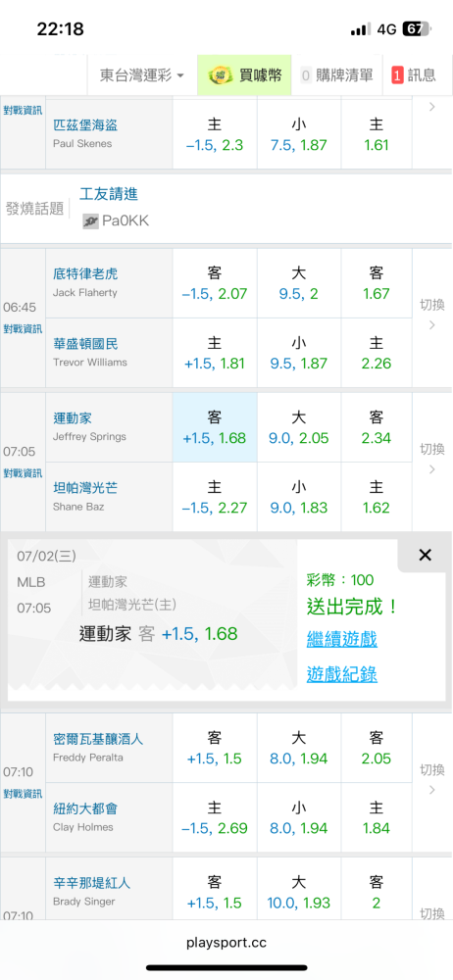Screen dimensions: 453x980
Task: Select 華盛頓國民 主 +1.5, 1.81 spread
Action: pyautogui.click(x=215, y=353)
